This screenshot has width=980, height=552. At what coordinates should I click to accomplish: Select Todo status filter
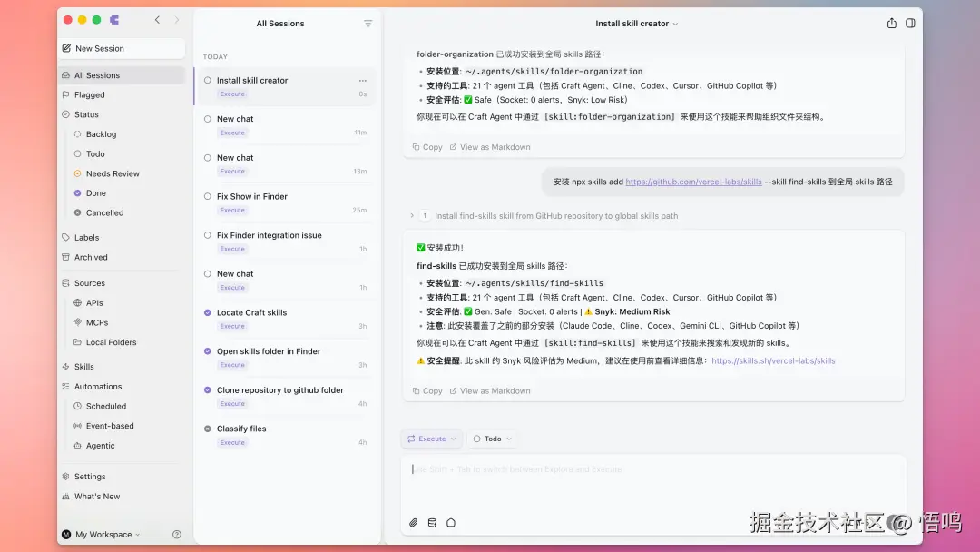coord(95,154)
